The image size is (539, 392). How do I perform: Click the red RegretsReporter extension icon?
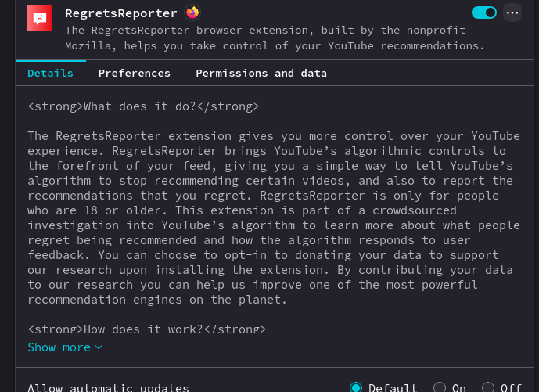(x=40, y=18)
